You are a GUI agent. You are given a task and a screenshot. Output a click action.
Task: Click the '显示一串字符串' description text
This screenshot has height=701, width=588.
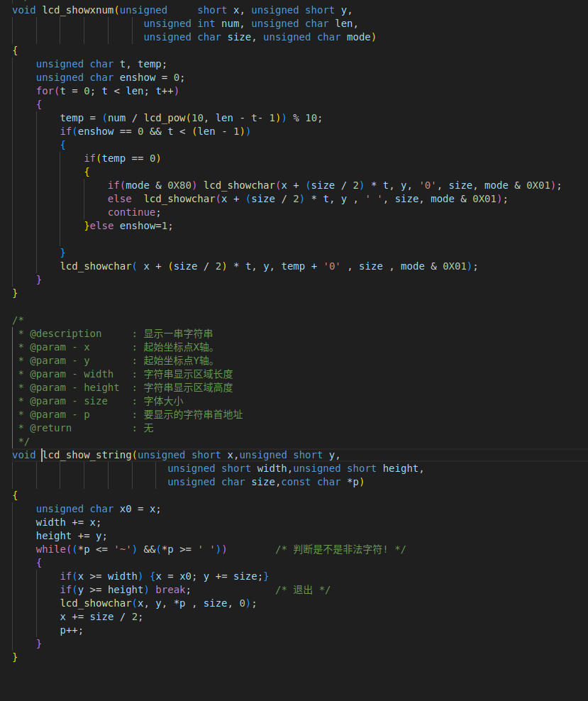point(178,333)
